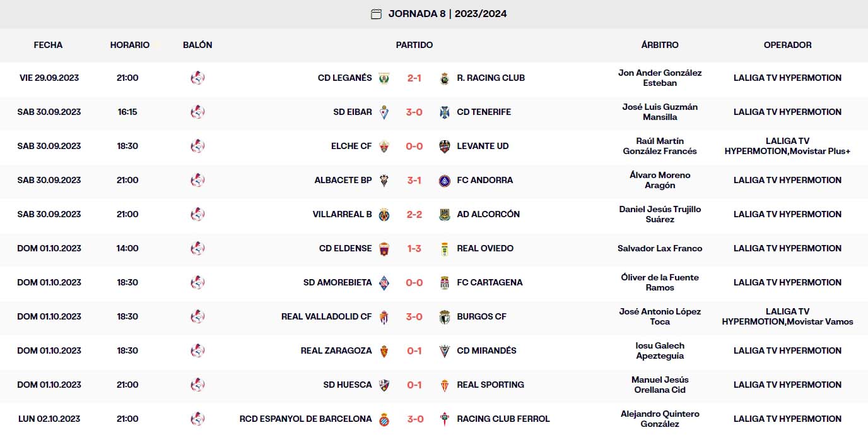The width and height of the screenshot is (868, 437).
Task: Open the ball details for the Villarreal B match
Action: [x=197, y=214]
